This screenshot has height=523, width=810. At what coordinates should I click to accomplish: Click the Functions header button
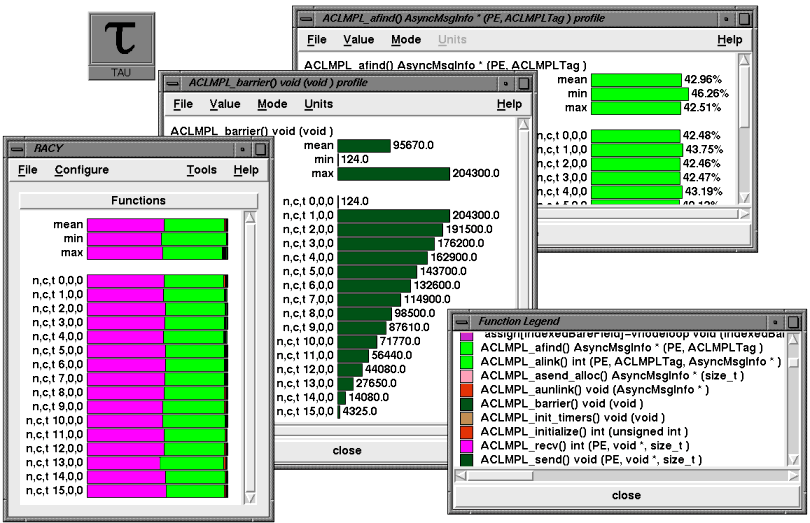pyautogui.click(x=138, y=201)
